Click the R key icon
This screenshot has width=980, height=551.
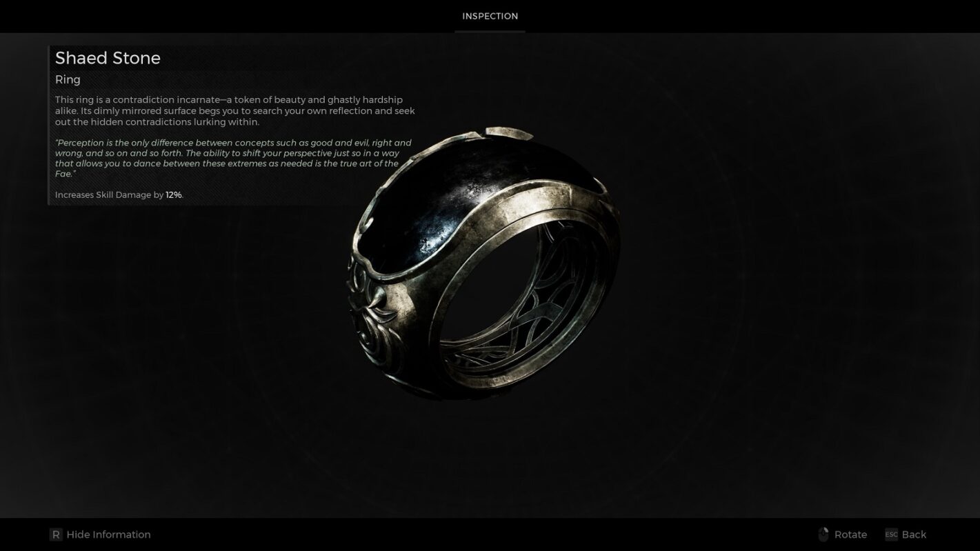click(56, 534)
